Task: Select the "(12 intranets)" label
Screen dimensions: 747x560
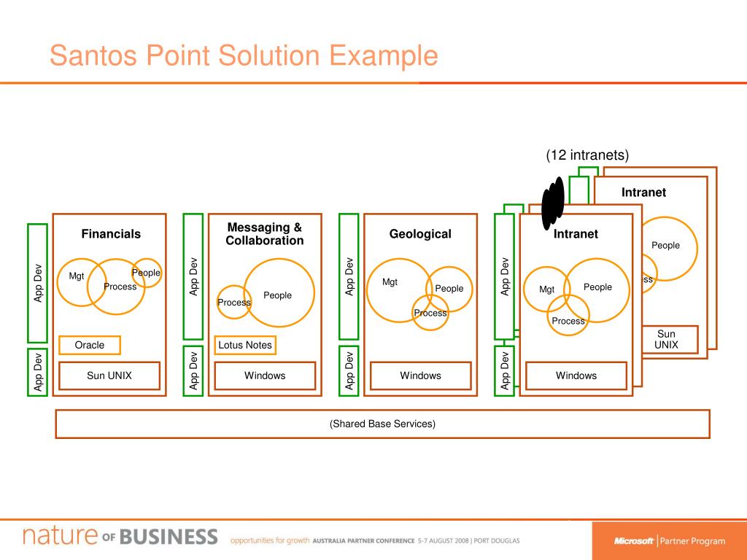Action: coord(587,155)
